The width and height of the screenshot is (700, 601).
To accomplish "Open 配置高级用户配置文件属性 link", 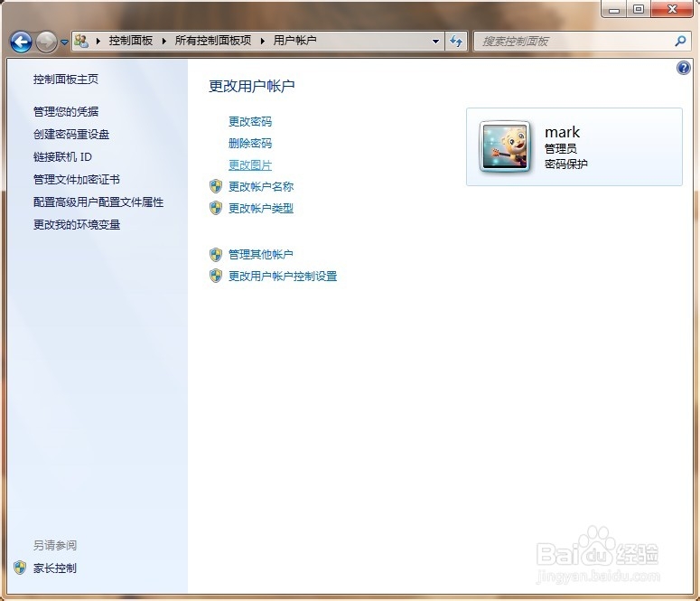I will pos(98,202).
